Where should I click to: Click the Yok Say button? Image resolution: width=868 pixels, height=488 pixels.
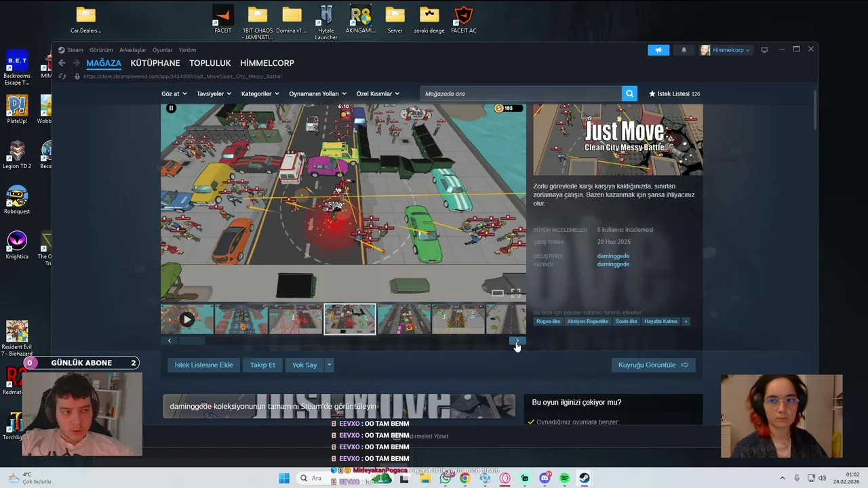[x=304, y=365]
